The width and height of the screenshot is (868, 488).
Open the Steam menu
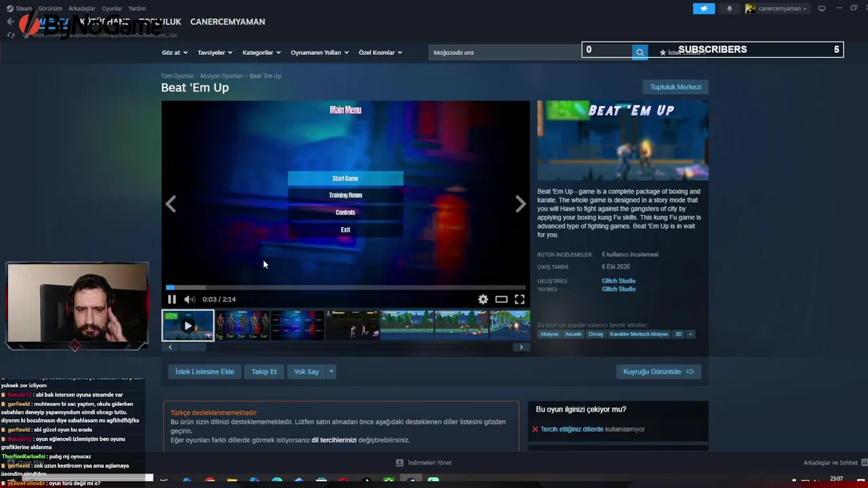(x=24, y=9)
